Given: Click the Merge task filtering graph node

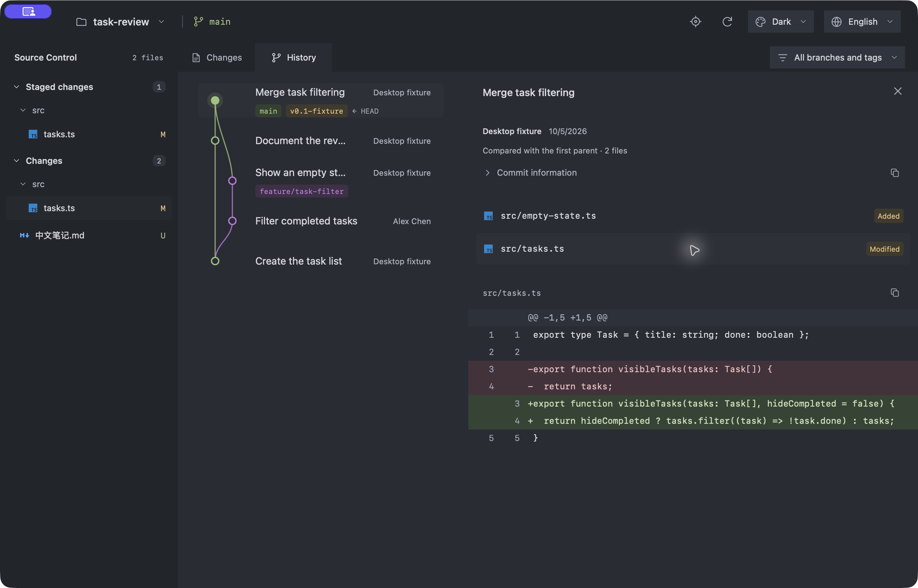Looking at the screenshot, I should point(215,100).
